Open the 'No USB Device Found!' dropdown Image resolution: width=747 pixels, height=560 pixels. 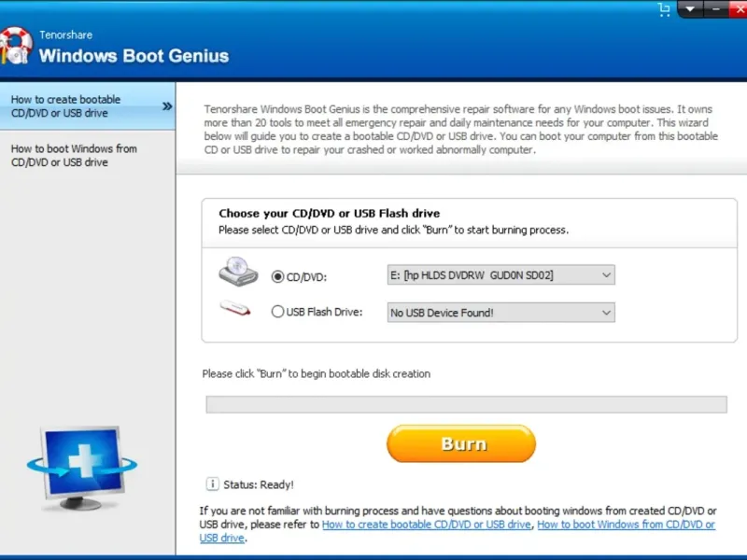point(501,313)
